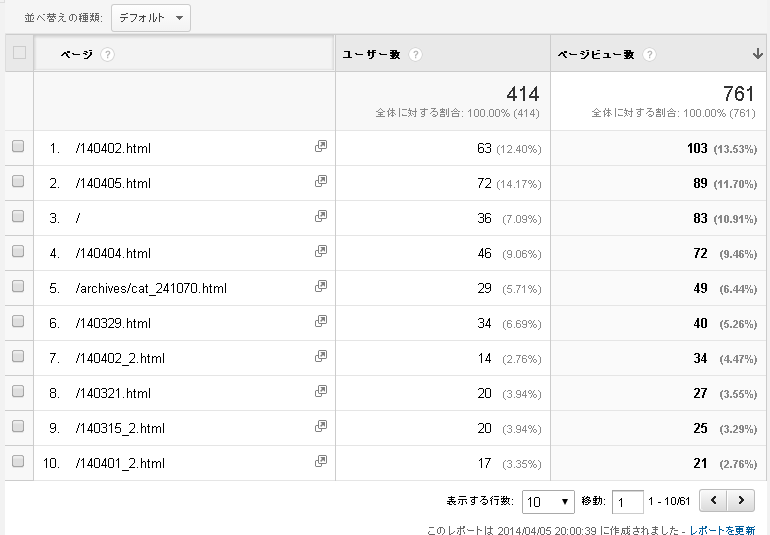770x535 pixels.
Task: Show help for ページビュー数 column
Action: point(650,55)
